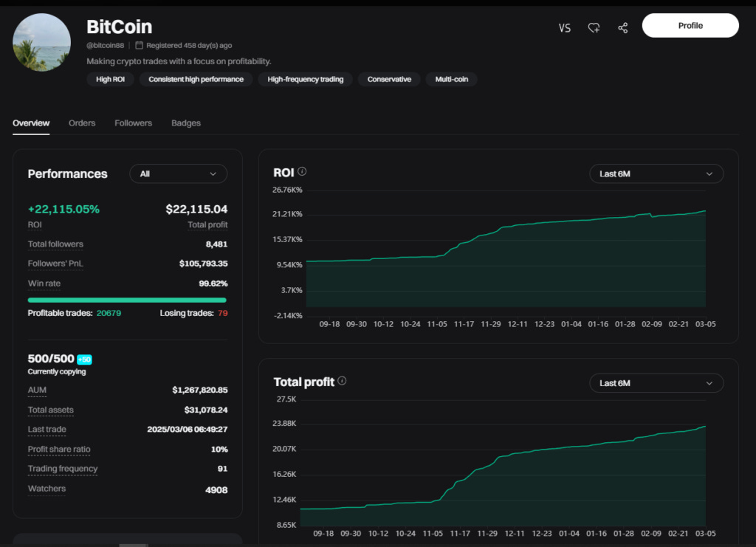The height and width of the screenshot is (547, 756).
Task: Open Total profit Last 6M dropdown
Action: [x=656, y=383]
